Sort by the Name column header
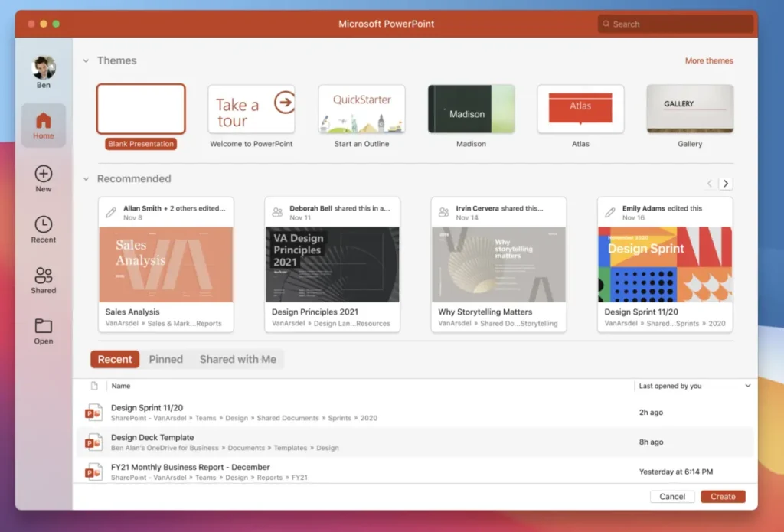This screenshot has height=532, width=784. coord(121,386)
